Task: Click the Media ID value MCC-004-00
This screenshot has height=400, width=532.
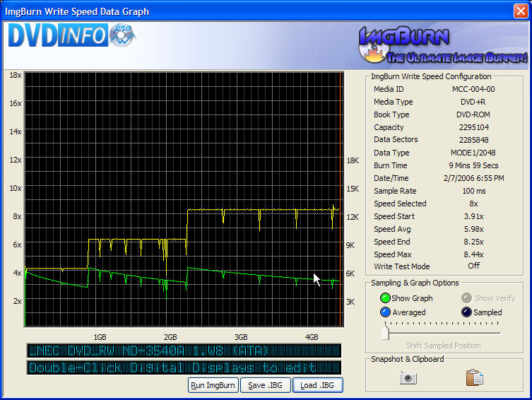Action: 473,89
